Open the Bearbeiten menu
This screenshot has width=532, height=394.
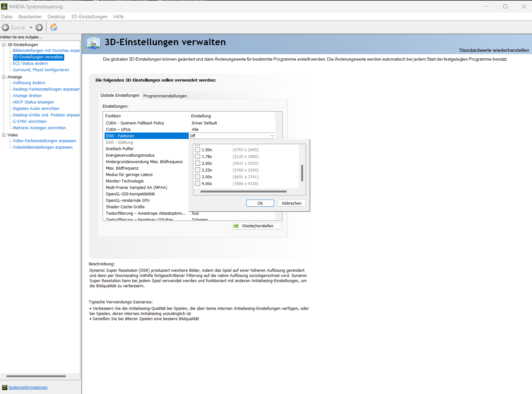30,17
